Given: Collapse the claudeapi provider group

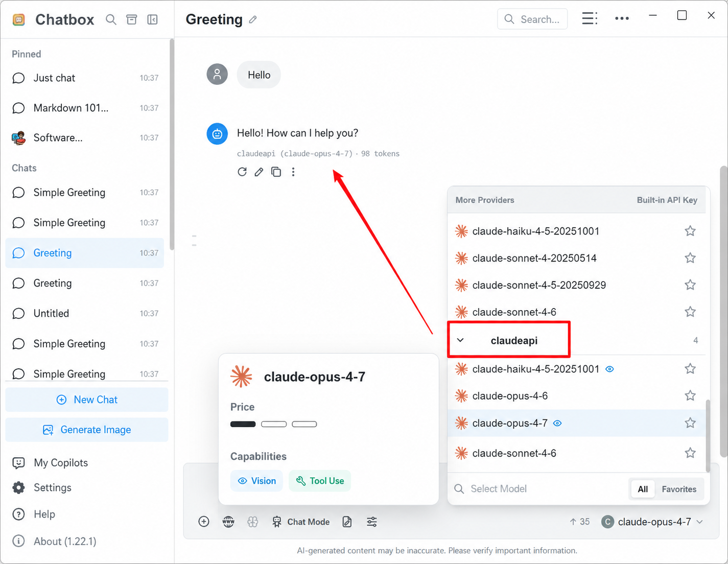Looking at the screenshot, I should pyautogui.click(x=460, y=340).
